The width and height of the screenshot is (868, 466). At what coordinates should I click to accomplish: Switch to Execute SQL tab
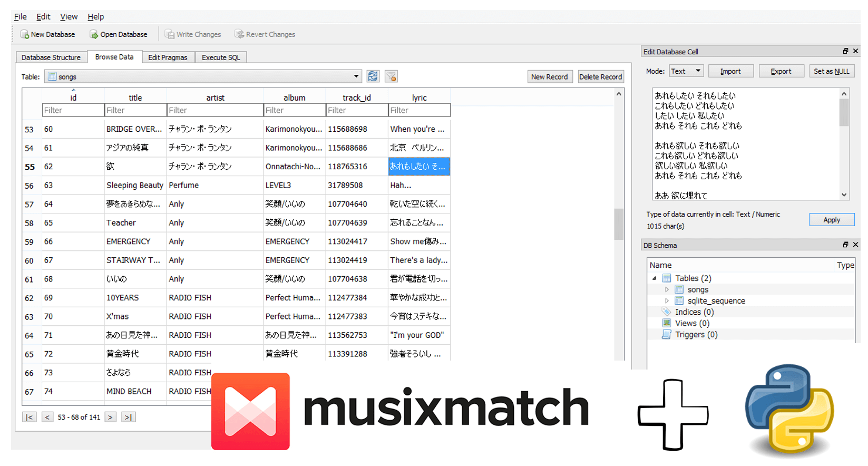221,57
